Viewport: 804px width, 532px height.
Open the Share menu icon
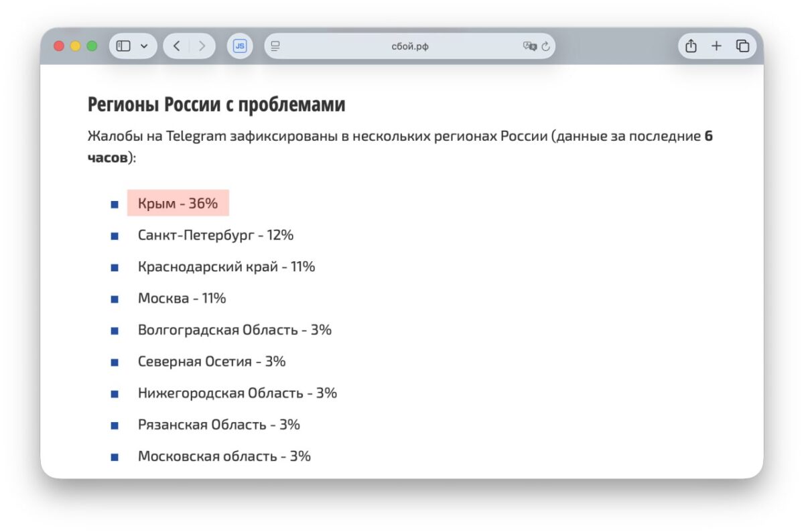point(691,46)
